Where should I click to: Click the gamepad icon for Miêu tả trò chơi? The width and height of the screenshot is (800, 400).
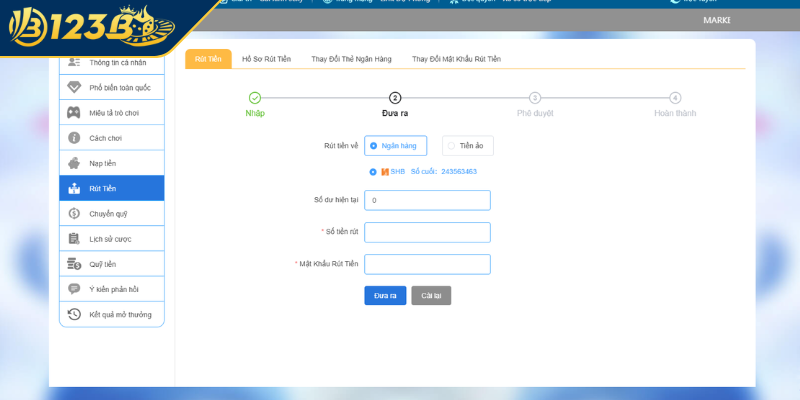click(74, 112)
